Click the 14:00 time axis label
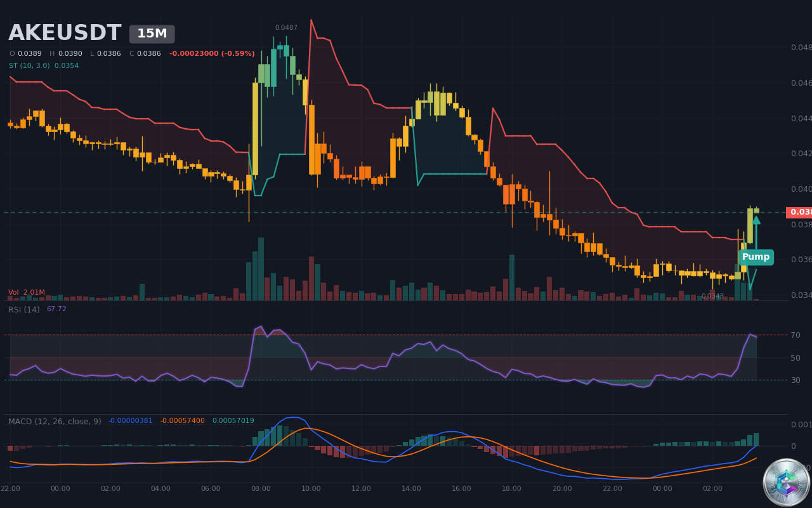Screen dimensions: 812x508 point(411,489)
